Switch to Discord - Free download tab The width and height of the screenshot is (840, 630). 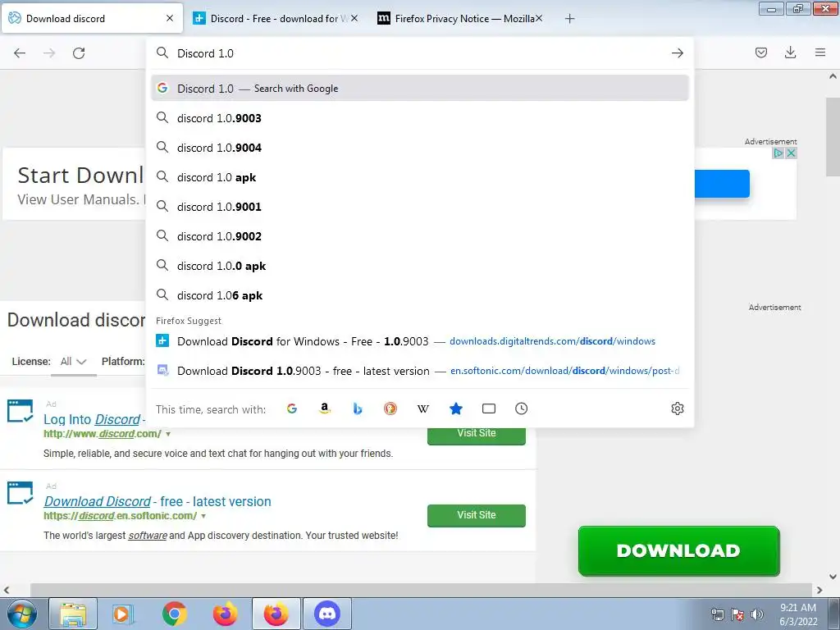click(274, 18)
